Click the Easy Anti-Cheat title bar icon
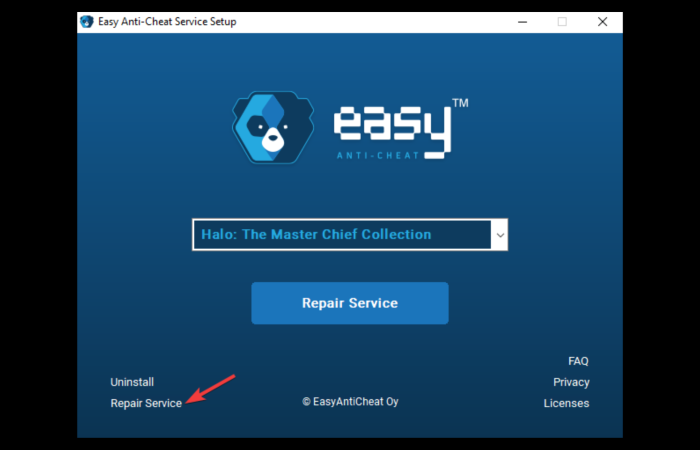 coord(87,21)
